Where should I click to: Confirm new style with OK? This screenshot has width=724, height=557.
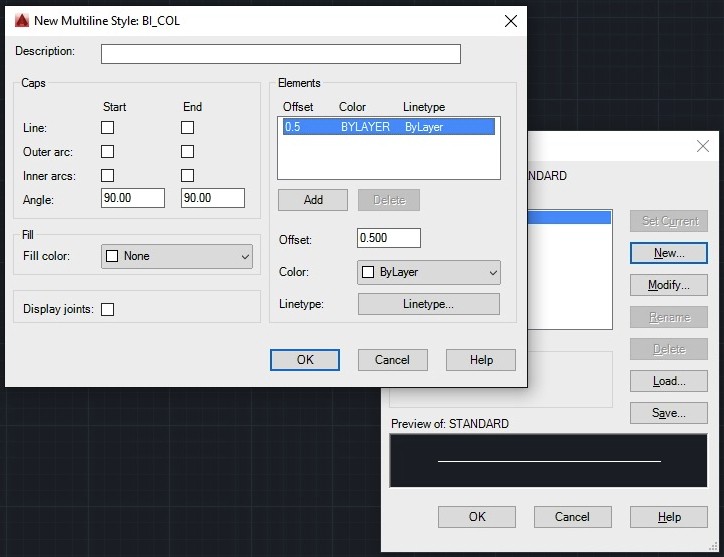tap(305, 360)
